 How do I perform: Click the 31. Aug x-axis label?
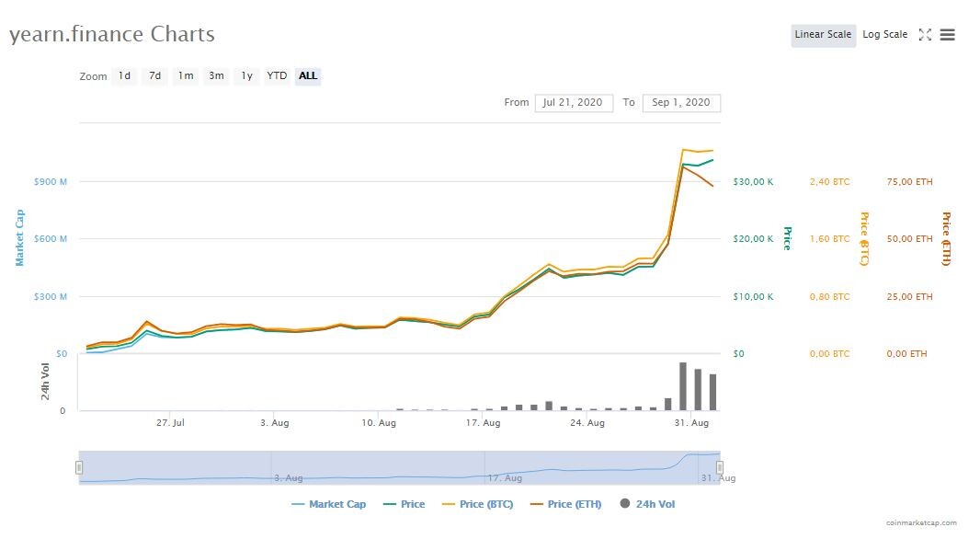(x=691, y=423)
